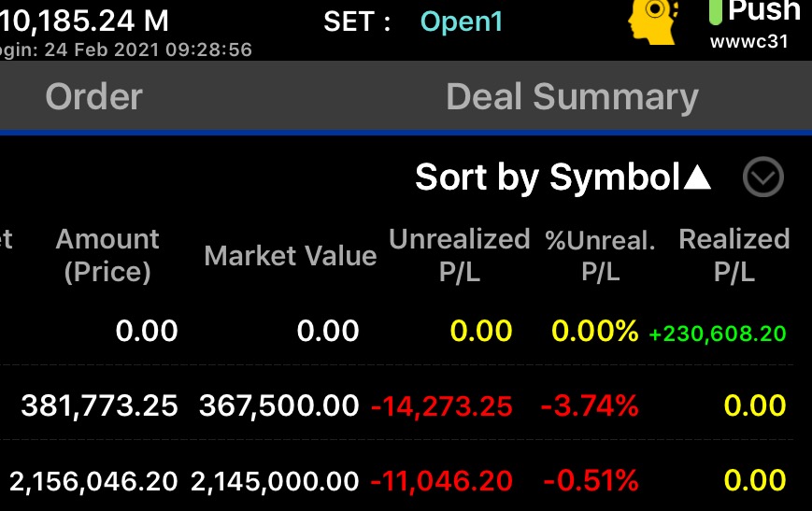Switch to the Deal Summary tab
This screenshot has width=812, height=511.
pos(572,97)
